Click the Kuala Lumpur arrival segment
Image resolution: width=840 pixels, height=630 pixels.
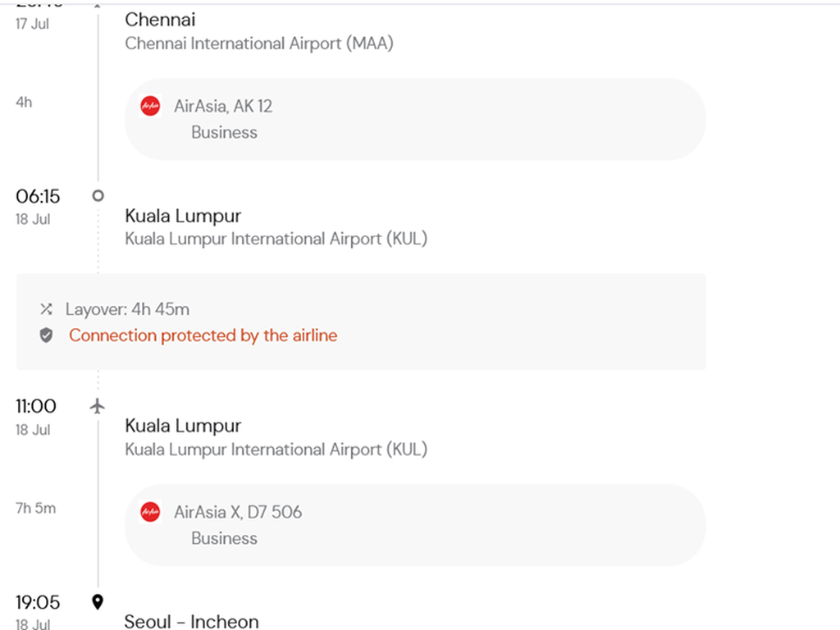pos(182,216)
